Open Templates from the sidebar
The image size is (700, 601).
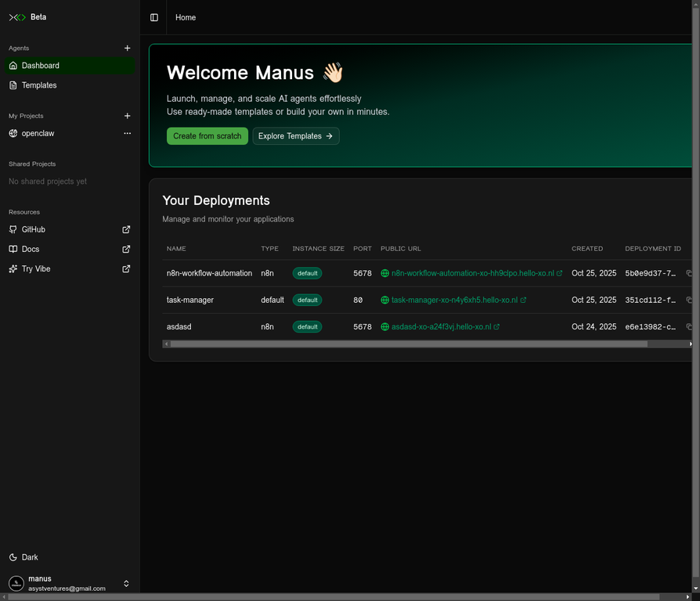[40, 85]
